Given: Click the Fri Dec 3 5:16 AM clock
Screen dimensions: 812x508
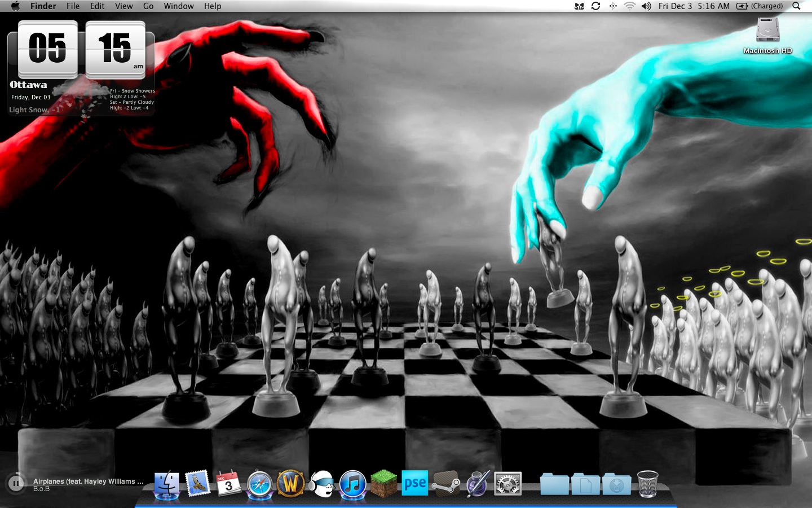Looking at the screenshot, I should tap(694, 6).
